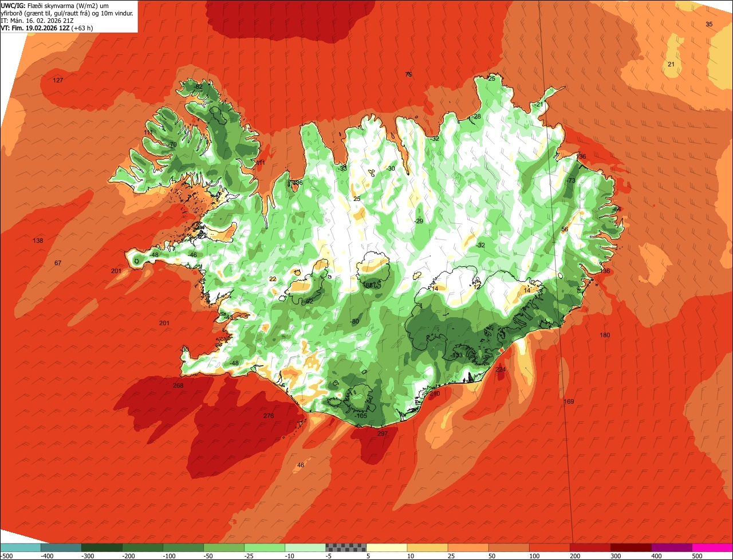Click the map value 276
733x560 pixels.
click(269, 416)
